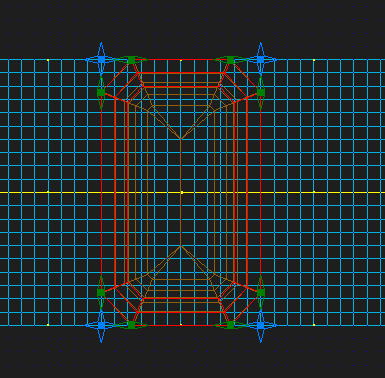
Task: Click the yellow center point on the axis
Action: [182, 192]
